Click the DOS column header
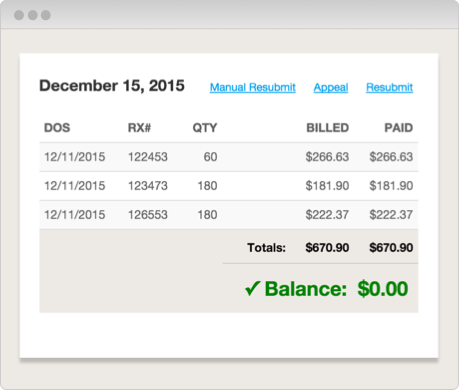Image resolution: width=459 pixels, height=390 pixels. (57, 128)
